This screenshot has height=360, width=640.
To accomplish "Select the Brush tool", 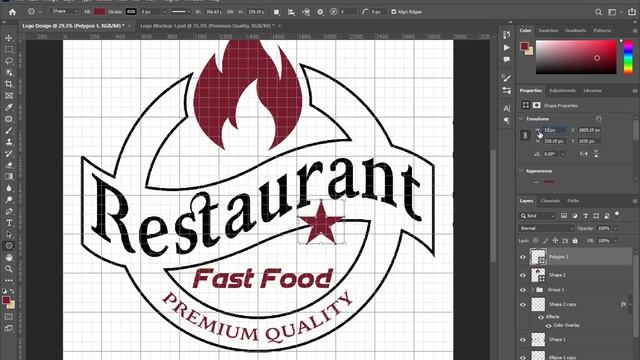I will click(9, 131).
